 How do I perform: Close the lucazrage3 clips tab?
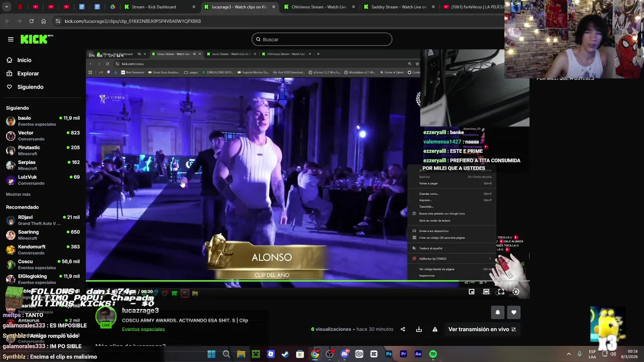[x=274, y=7]
